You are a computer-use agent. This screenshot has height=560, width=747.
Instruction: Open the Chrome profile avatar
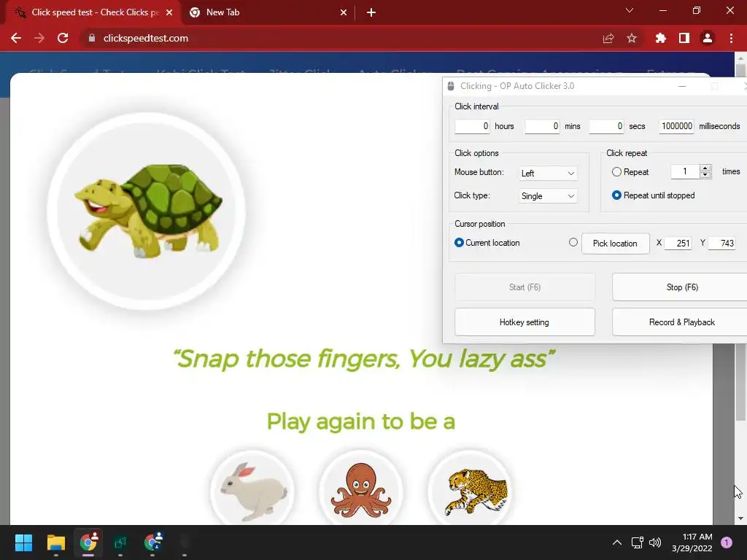coord(708,38)
